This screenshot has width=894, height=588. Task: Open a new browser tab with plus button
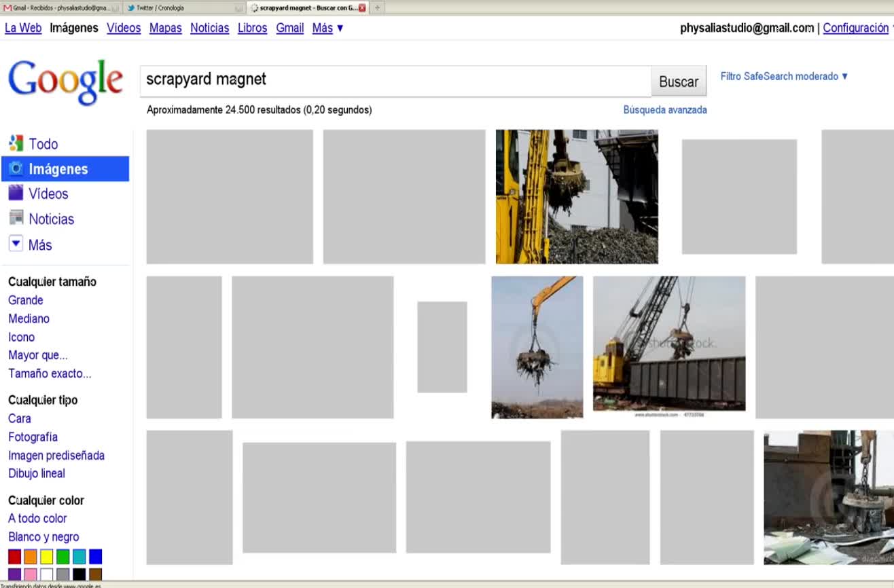click(378, 7)
